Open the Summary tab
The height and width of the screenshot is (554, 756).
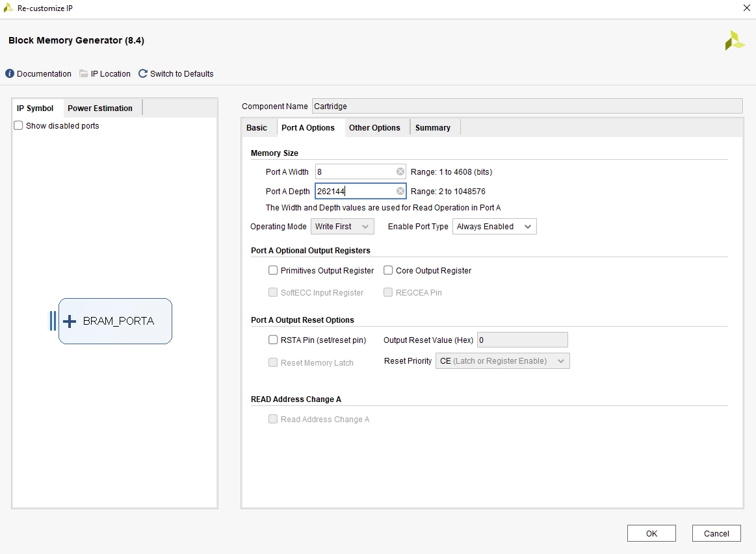[x=433, y=128]
